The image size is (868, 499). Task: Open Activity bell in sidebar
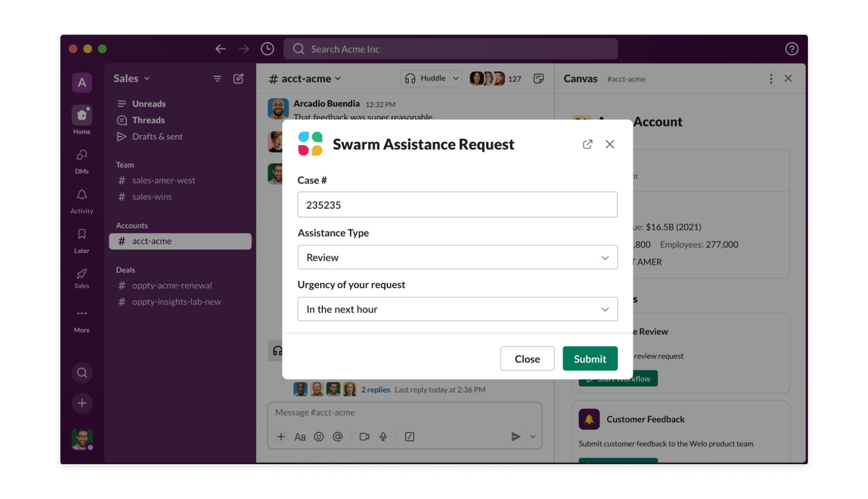[82, 201]
